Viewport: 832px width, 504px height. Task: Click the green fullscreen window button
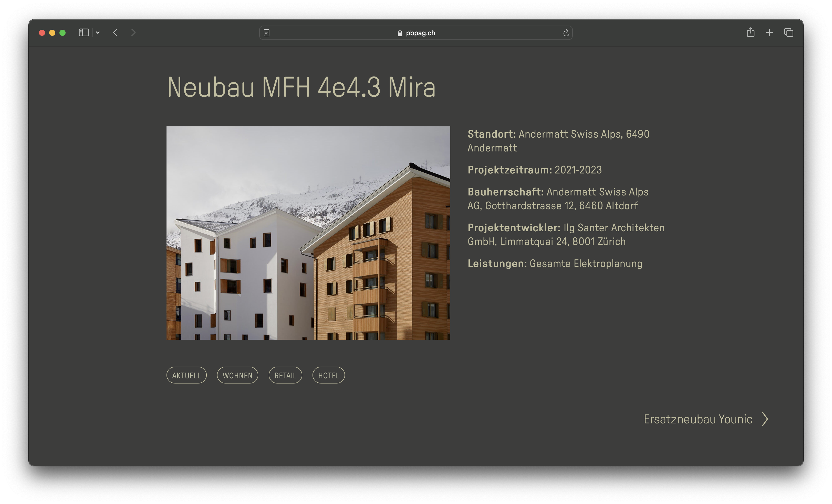pos(63,33)
